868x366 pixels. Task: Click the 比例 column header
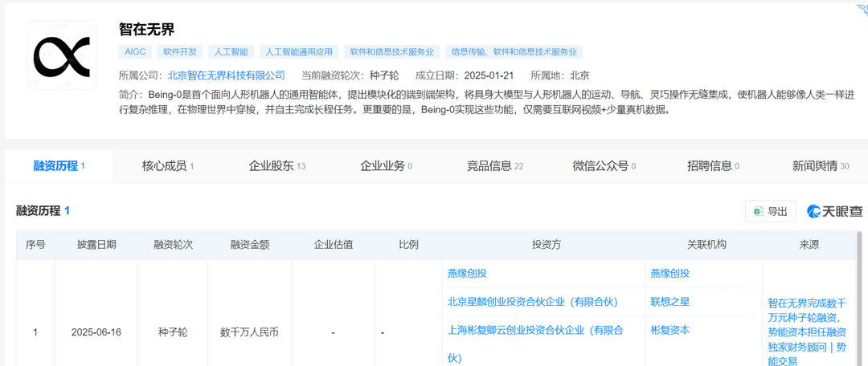[408, 245]
